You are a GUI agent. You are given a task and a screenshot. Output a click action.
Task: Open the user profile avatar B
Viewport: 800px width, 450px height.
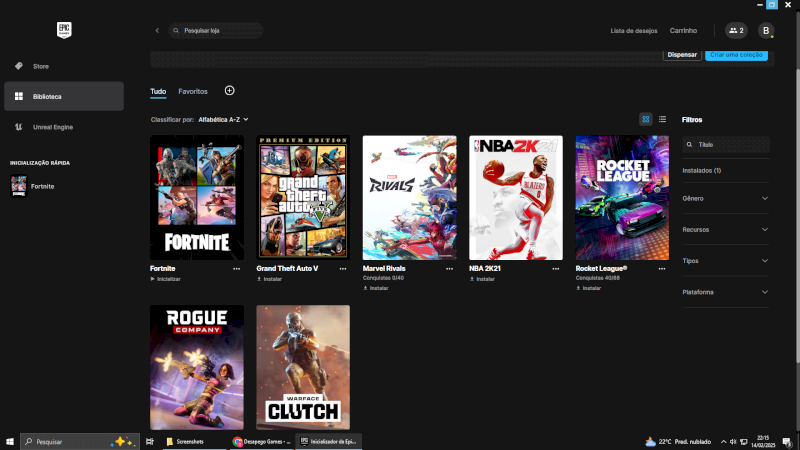[766, 31]
